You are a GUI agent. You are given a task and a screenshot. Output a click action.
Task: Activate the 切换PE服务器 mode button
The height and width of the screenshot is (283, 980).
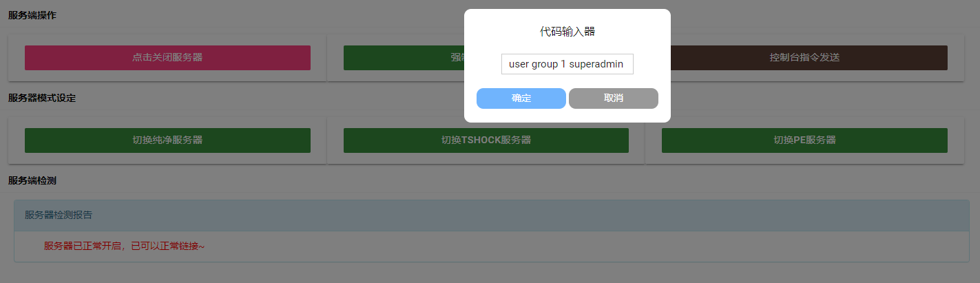point(804,140)
